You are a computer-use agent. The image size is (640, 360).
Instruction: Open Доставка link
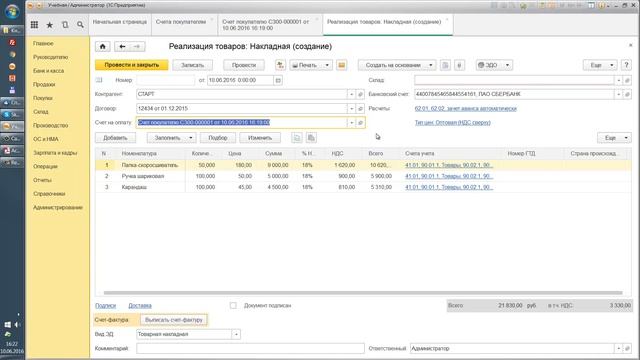click(140, 306)
